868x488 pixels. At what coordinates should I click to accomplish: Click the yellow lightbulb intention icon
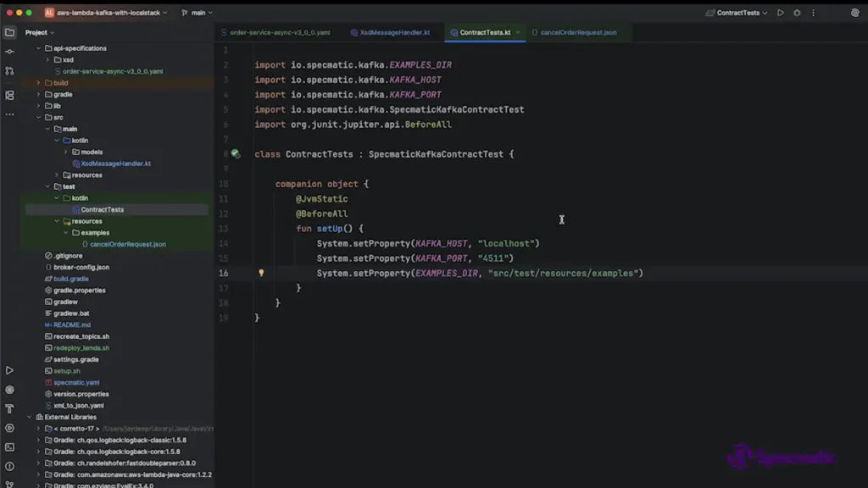pos(261,273)
